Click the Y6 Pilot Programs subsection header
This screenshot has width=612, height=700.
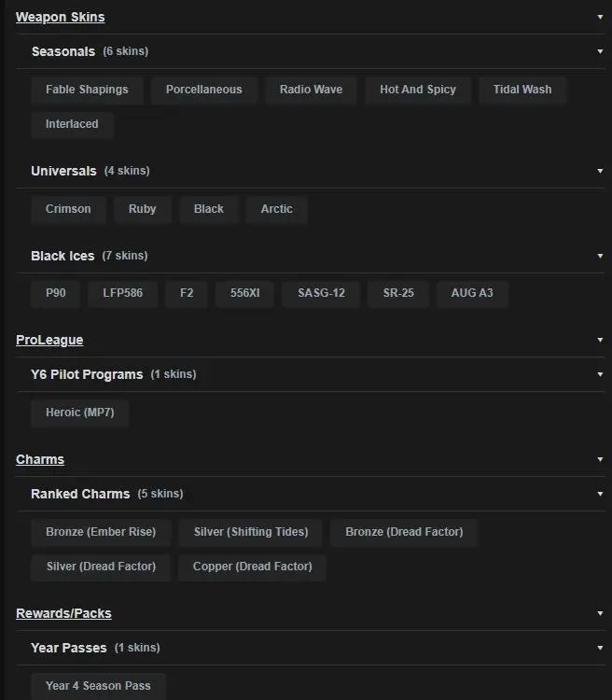(x=87, y=374)
